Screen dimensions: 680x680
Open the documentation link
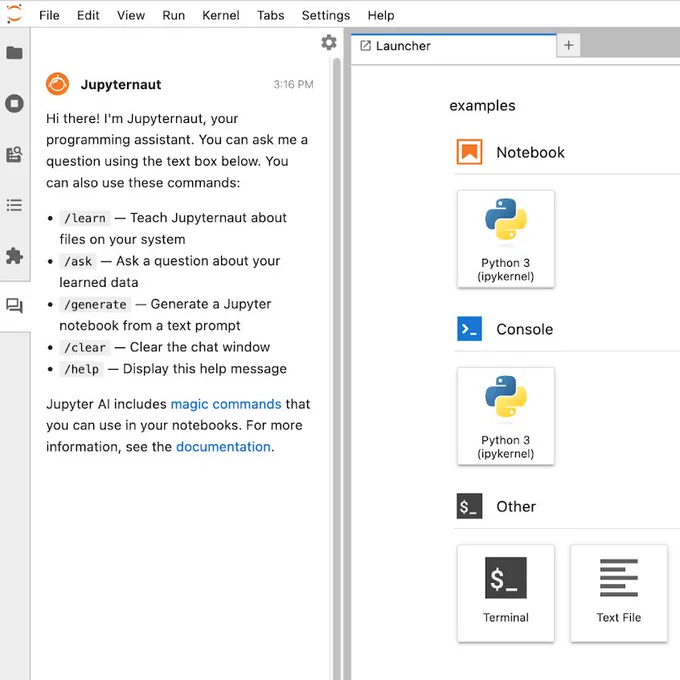tap(223, 447)
